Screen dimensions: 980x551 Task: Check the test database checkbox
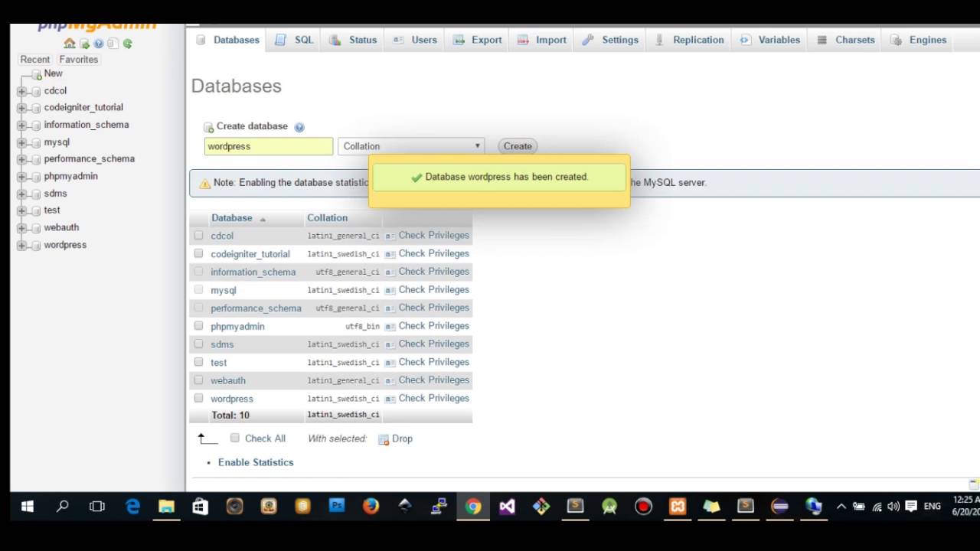(x=198, y=362)
